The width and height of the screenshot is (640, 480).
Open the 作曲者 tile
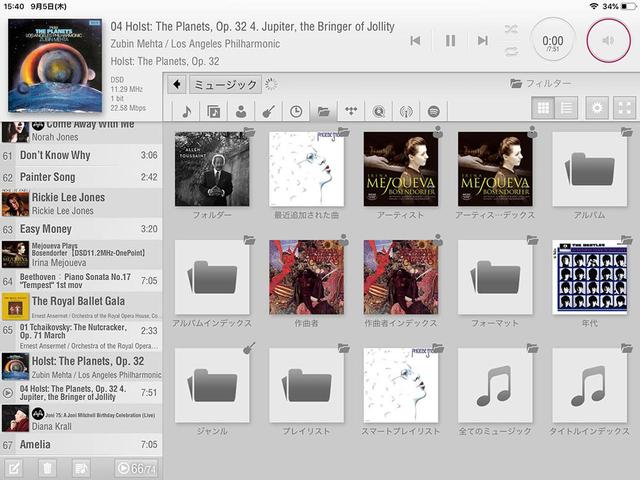pos(307,277)
